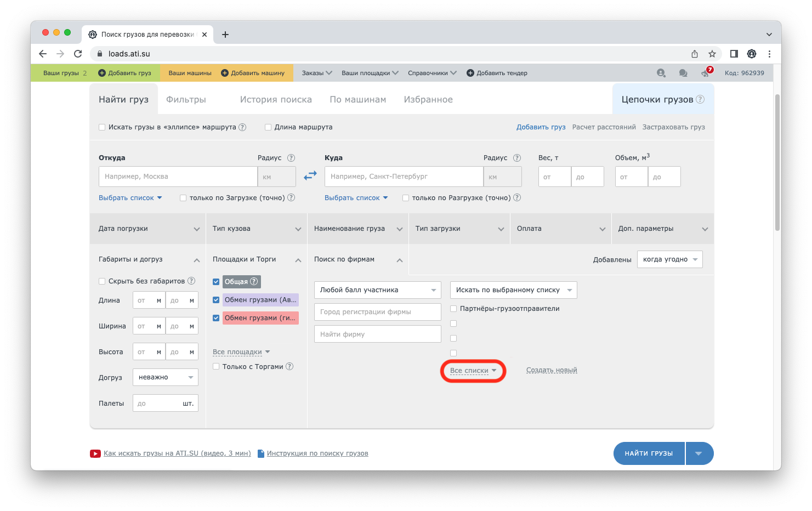
Task: Expand the Тип загрузки filter
Action: 459,229
